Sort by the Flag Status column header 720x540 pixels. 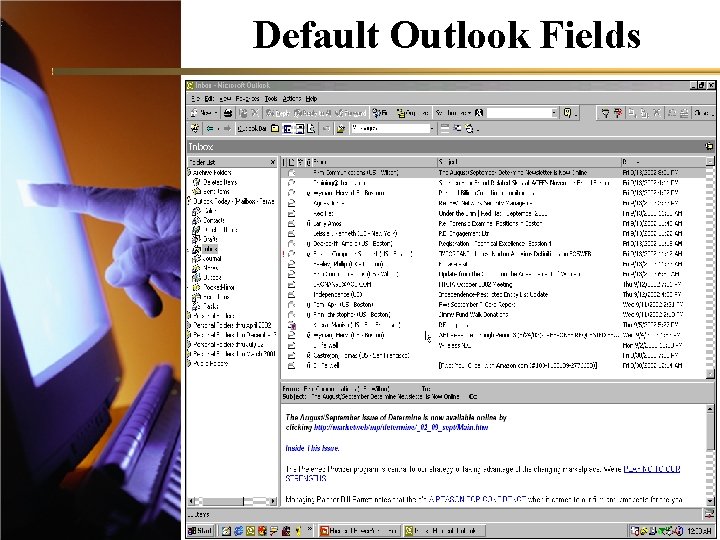point(301,162)
